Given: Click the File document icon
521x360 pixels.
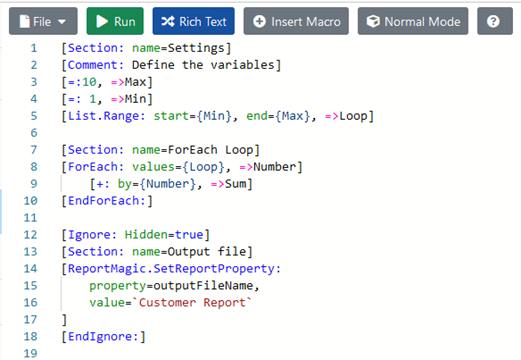Looking at the screenshot, I should click(24, 22).
